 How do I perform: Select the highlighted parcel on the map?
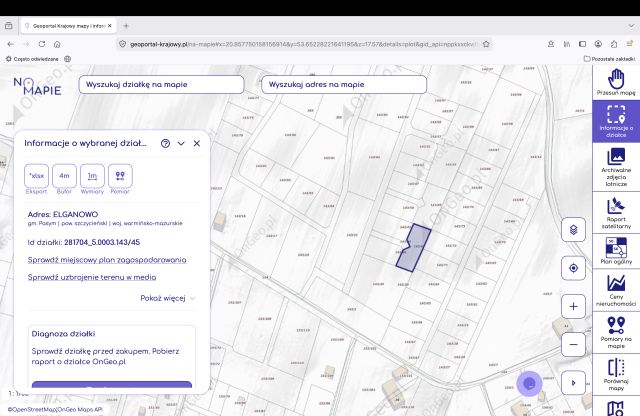tap(414, 249)
